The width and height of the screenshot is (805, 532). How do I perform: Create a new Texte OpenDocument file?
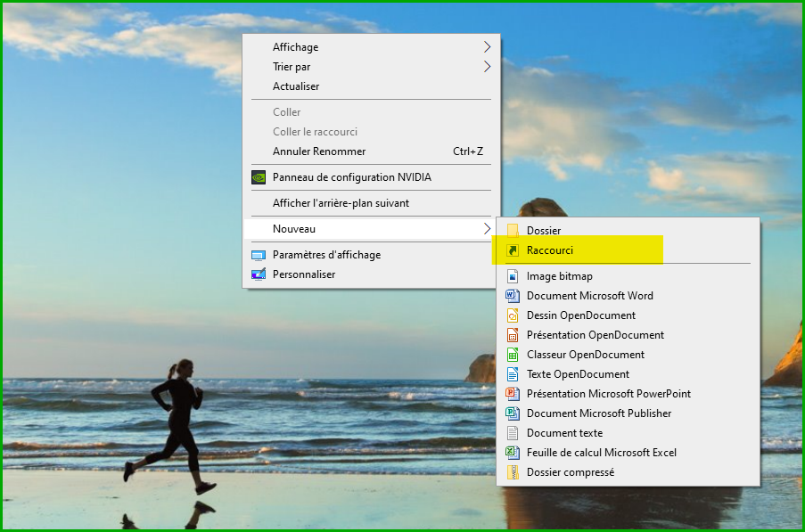pyautogui.click(x=578, y=374)
